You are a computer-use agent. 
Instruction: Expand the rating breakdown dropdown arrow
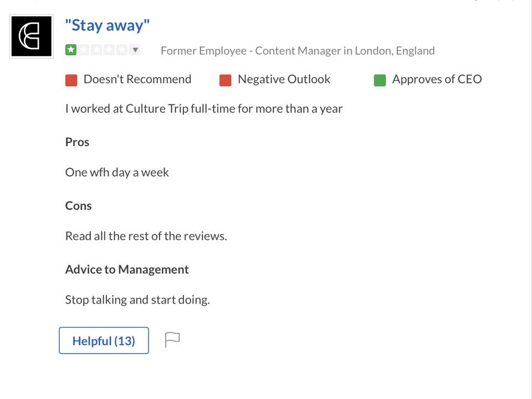pyautogui.click(x=135, y=50)
